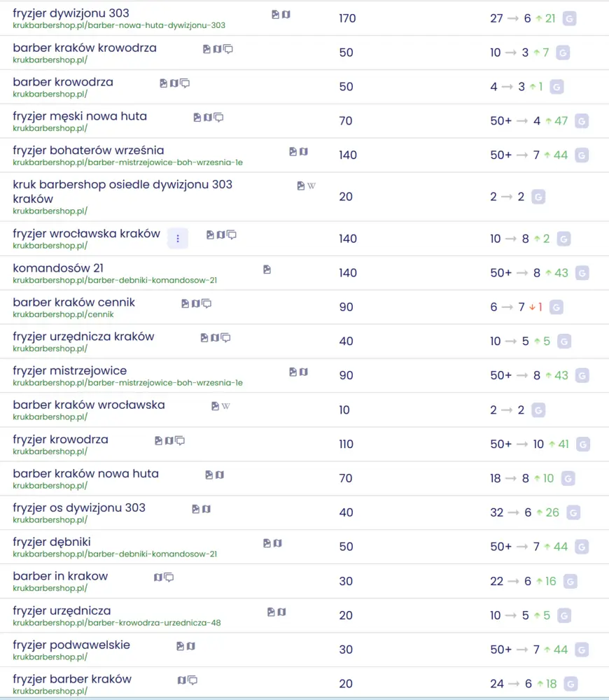The image size is (609, 700).
Task: Click the Wikipedia icon in 'kruk barbershop osiedle' row
Action: point(311,186)
